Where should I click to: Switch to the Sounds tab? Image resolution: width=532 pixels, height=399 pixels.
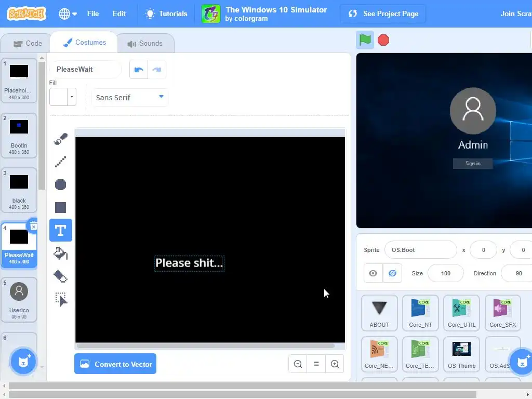coord(145,44)
